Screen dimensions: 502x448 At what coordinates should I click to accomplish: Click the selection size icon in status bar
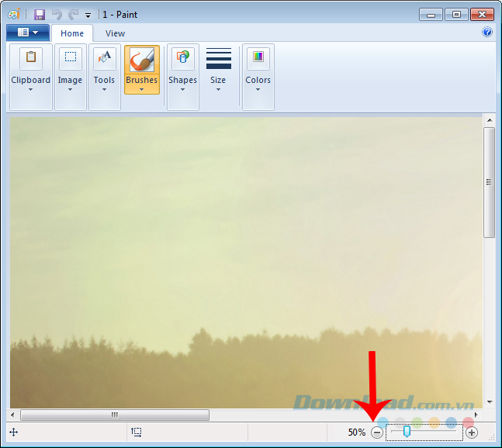137,432
